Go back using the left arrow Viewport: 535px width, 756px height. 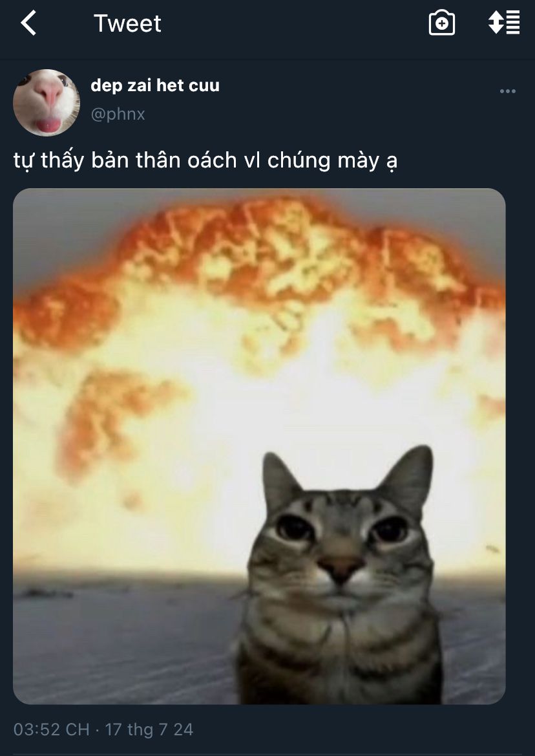tap(28, 23)
